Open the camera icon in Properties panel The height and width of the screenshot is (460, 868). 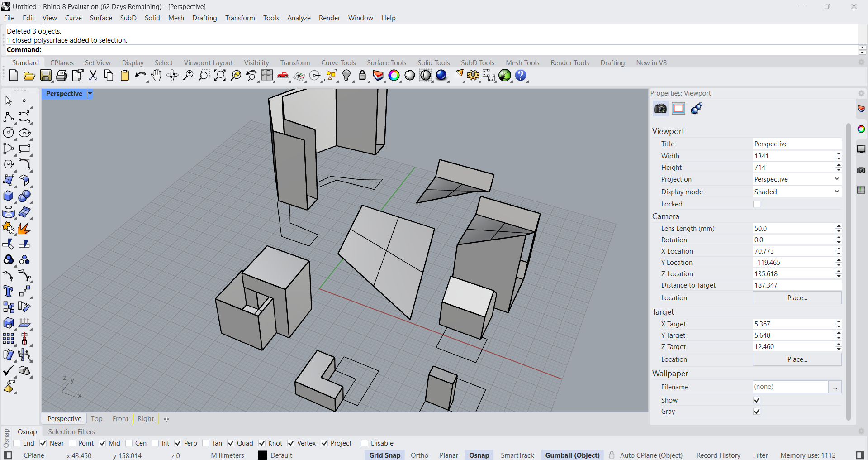pos(660,109)
